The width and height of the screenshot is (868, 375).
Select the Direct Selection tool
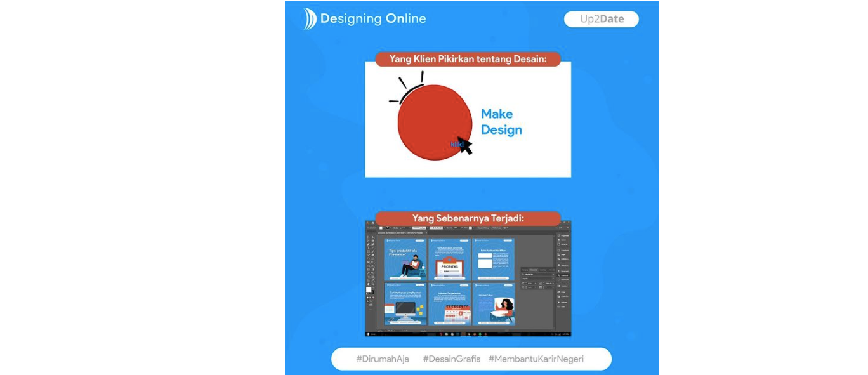(372, 237)
